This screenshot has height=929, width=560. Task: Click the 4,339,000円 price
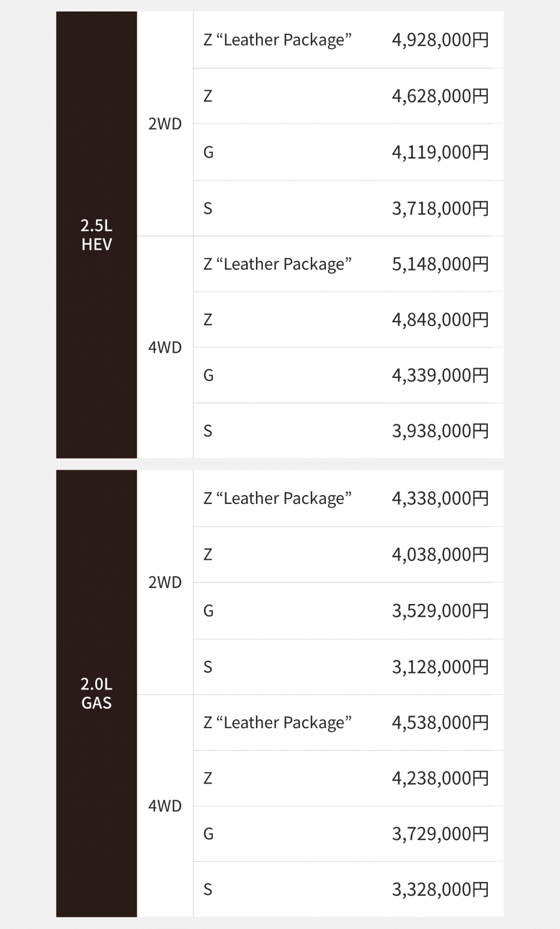pos(440,375)
